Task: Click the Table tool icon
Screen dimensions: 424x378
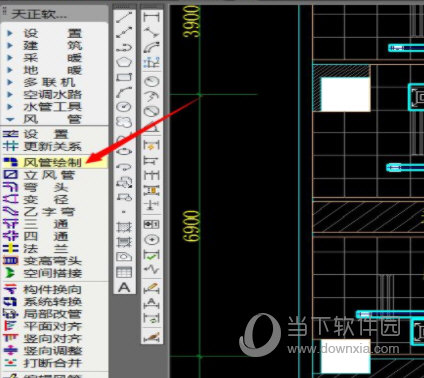Action: click(x=124, y=272)
